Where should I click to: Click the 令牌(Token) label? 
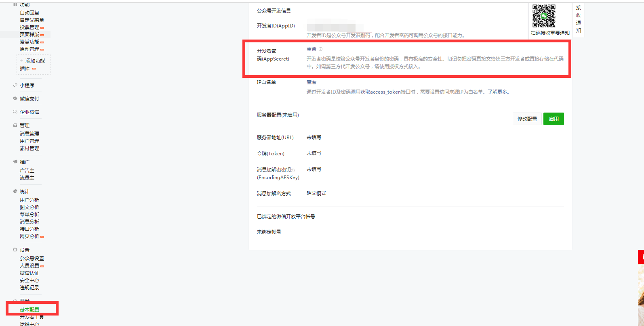point(271,154)
